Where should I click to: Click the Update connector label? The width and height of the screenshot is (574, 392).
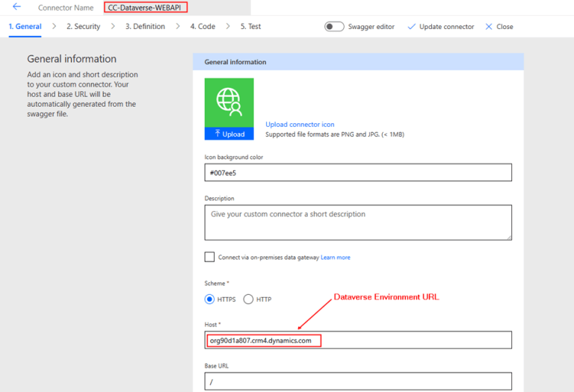(x=447, y=27)
